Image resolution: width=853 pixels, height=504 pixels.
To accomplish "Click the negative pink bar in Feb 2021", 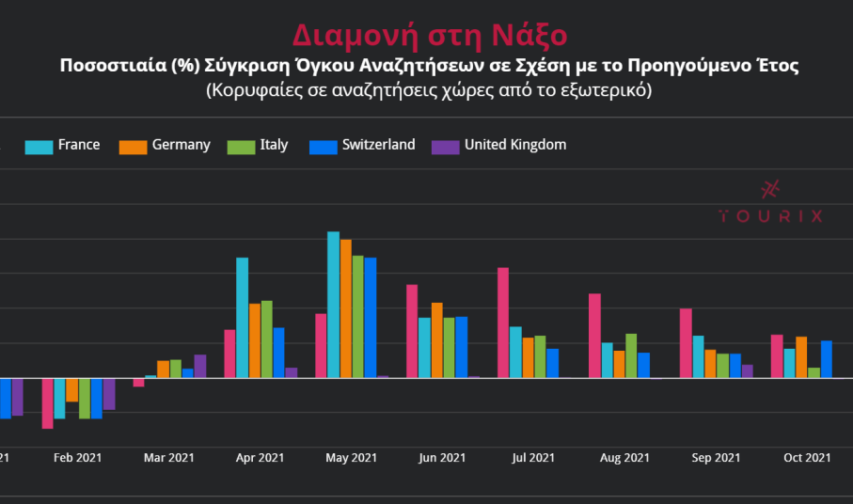I will pos(48,403).
